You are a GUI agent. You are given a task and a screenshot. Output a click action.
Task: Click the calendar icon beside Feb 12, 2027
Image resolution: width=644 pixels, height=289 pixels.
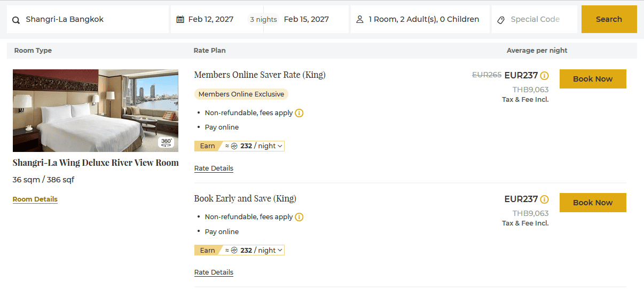click(180, 19)
